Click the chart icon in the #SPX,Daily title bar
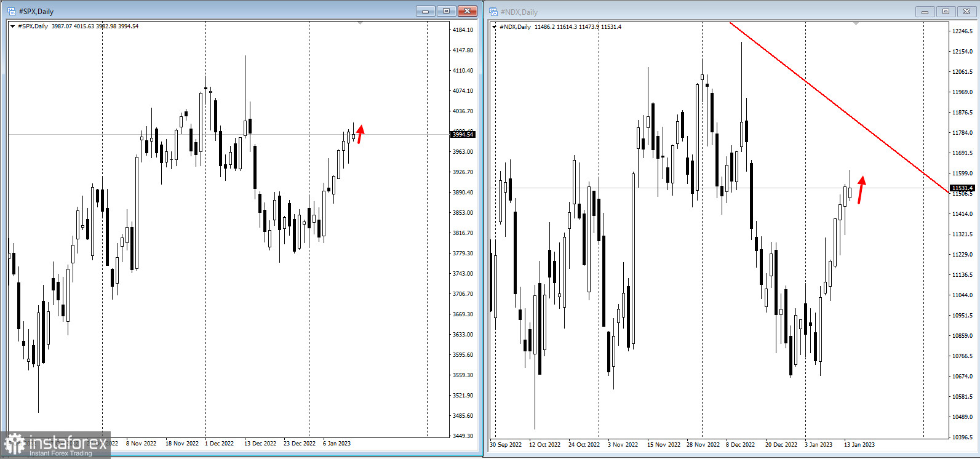This screenshot has width=980, height=459. click(x=12, y=11)
